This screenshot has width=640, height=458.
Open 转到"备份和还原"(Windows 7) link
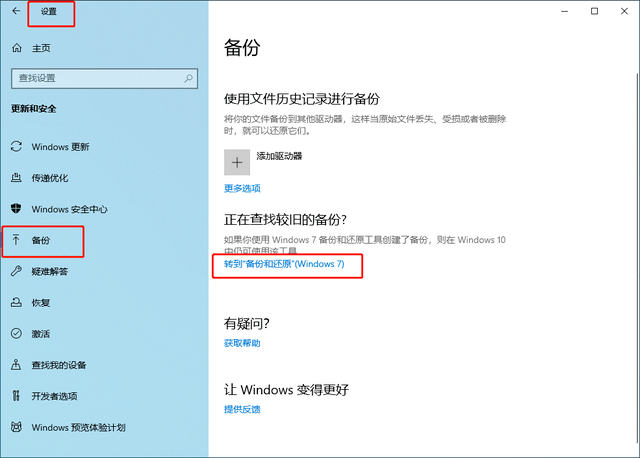284,264
